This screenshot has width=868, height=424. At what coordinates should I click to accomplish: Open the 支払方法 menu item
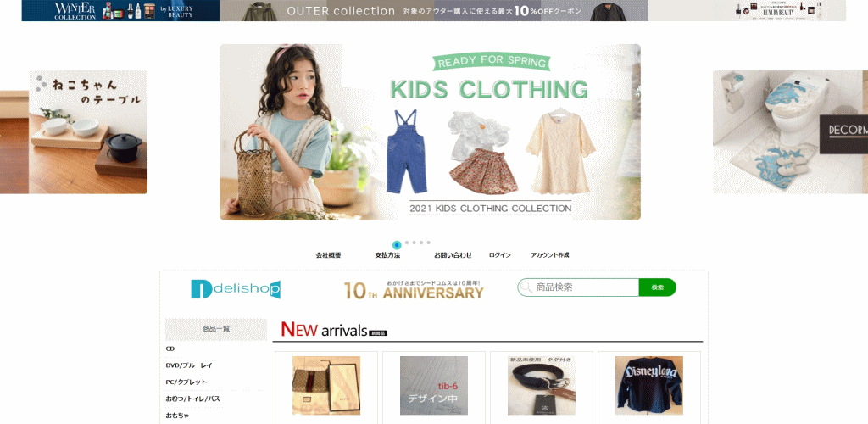(x=387, y=255)
